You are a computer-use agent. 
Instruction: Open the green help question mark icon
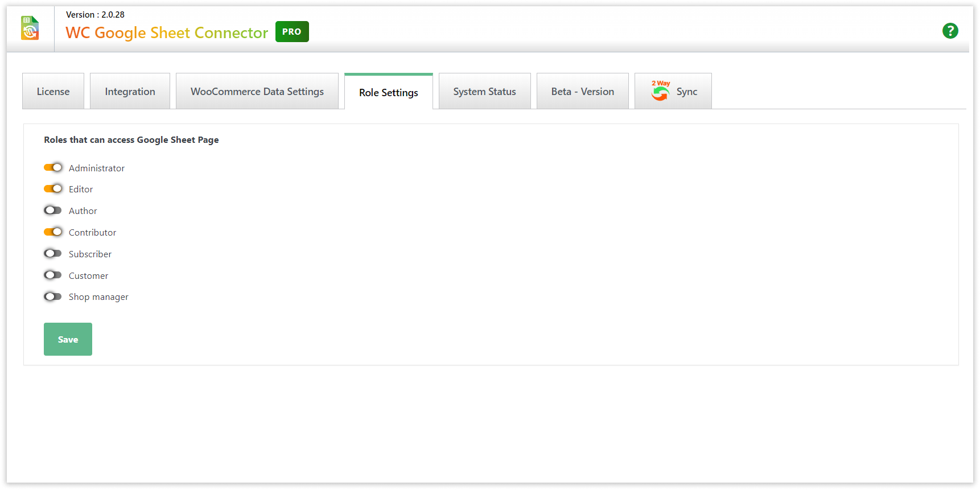950,31
